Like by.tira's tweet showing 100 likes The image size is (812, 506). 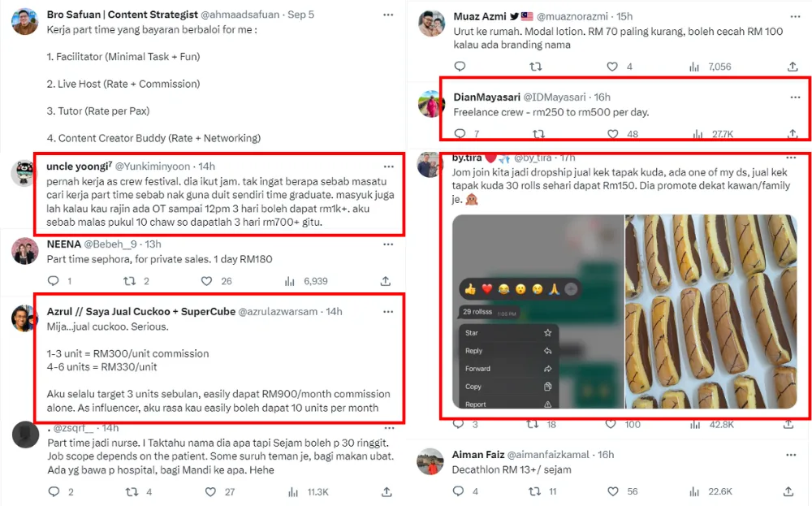(x=613, y=424)
